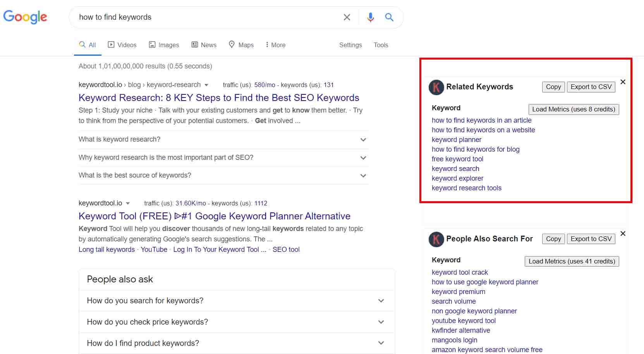This screenshot has height=354, width=644.
Task: Copy the People Also Search For list
Action: (x=553, y=239)
